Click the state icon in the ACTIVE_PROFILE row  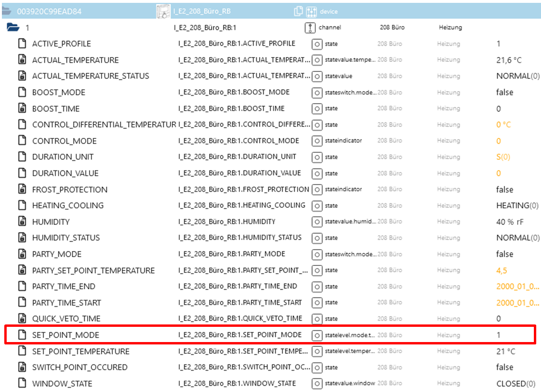click(x=317, y=44)
